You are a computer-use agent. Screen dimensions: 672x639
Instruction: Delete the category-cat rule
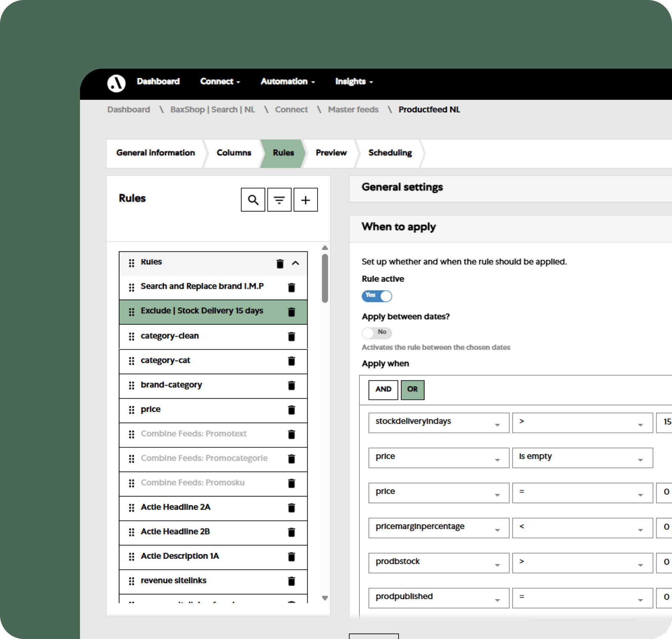(291, 361)
